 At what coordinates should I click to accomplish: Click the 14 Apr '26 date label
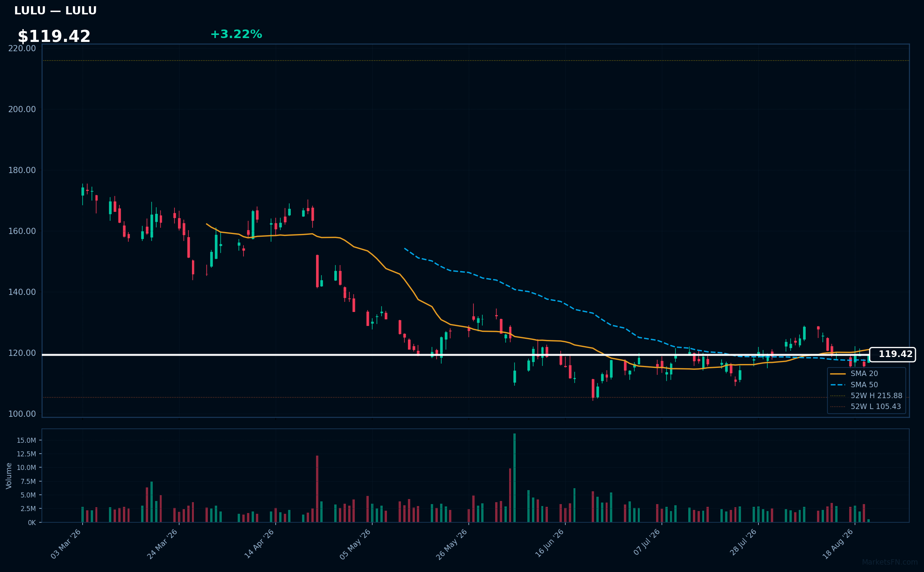tap(259, 544)
